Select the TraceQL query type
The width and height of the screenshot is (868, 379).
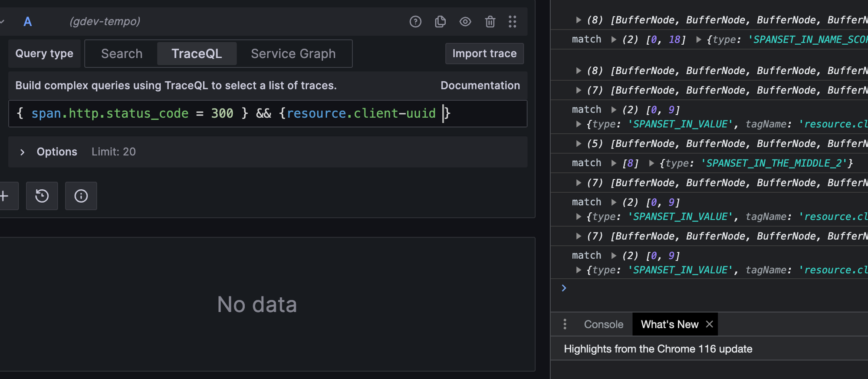pyautogui.click(x=197, y=54)
